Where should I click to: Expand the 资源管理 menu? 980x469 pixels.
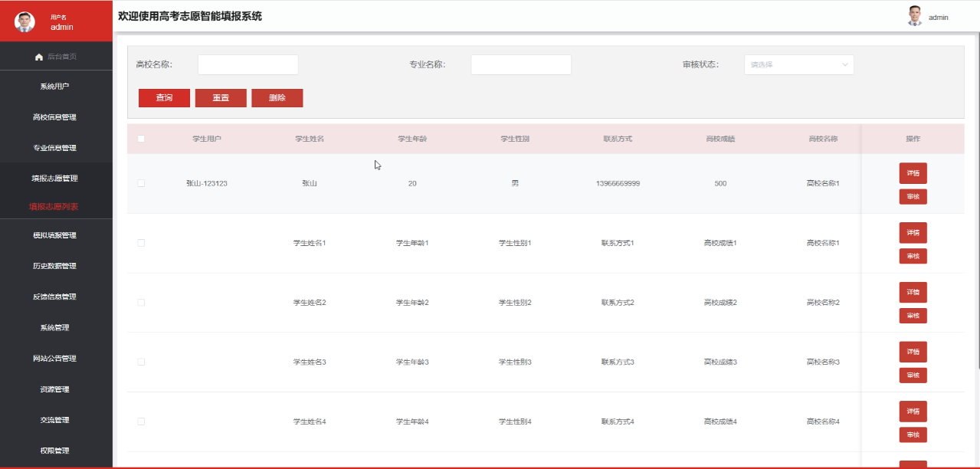coord(56,389)
